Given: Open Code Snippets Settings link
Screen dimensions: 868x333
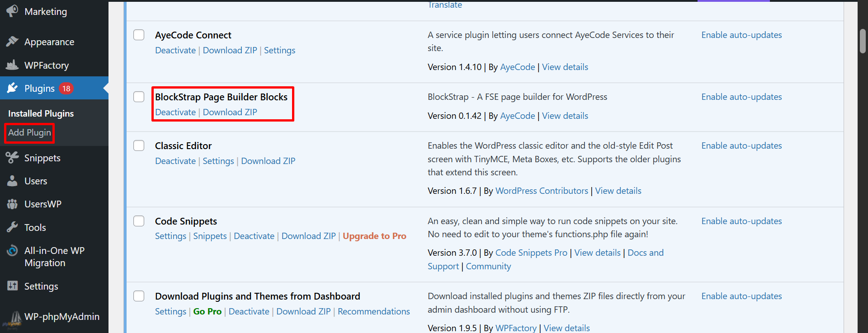Looking at the screenshot, I should click(x=170, y=236).
